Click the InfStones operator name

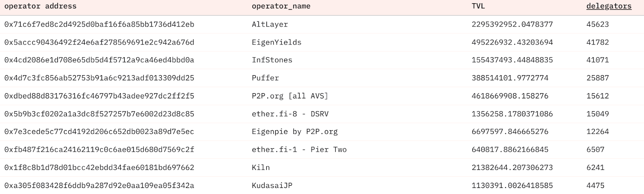[x=272, y=60]
